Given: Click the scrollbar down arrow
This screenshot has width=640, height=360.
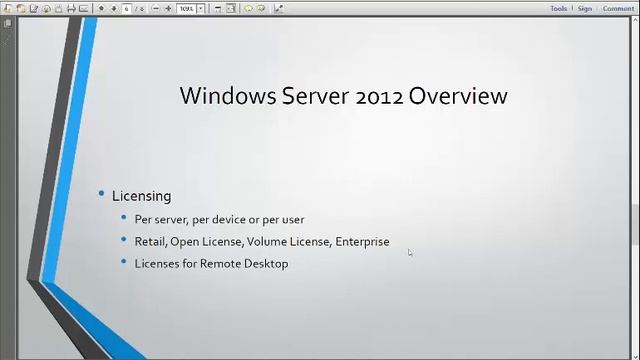Looking at the screenshot, I should [635, 356].
